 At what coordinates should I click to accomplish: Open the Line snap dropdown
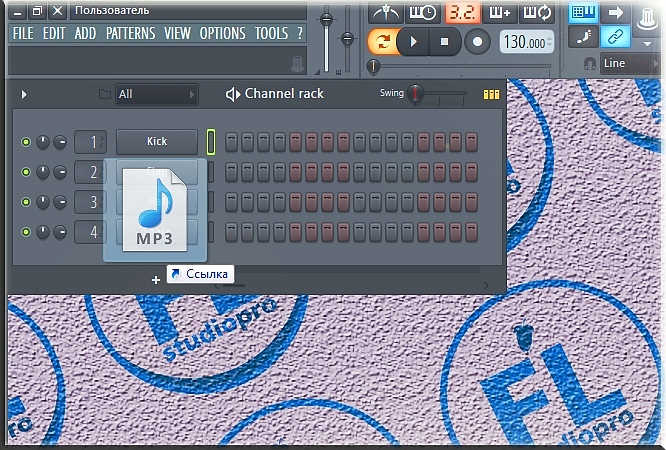coord(630,63)
